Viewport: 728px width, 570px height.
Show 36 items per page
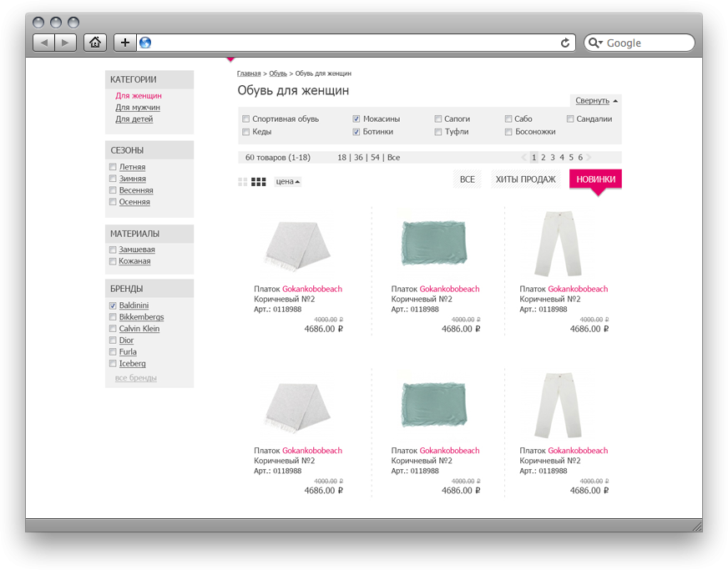click(x=358, y=158)
